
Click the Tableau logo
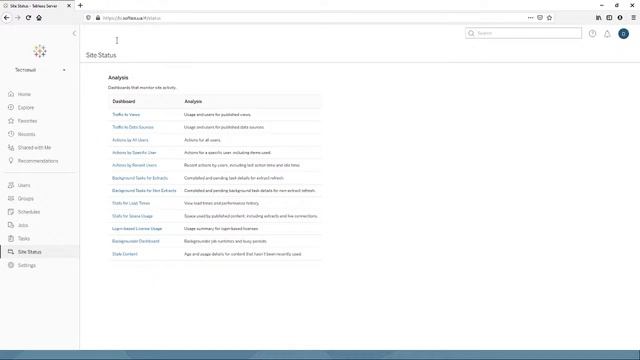(40, 51)
